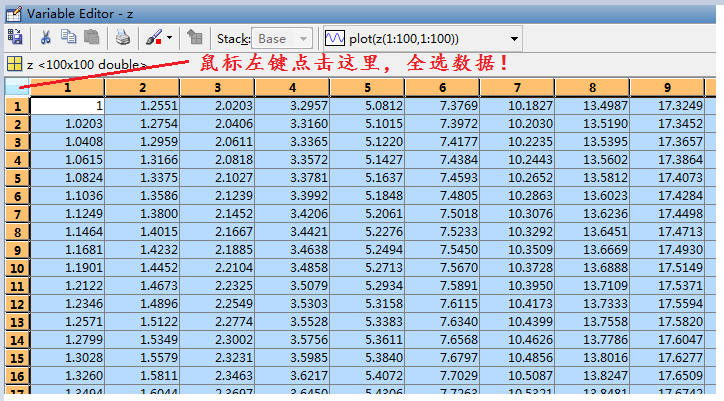
Task: Click cell with value 10.2863
Action: 518,196
